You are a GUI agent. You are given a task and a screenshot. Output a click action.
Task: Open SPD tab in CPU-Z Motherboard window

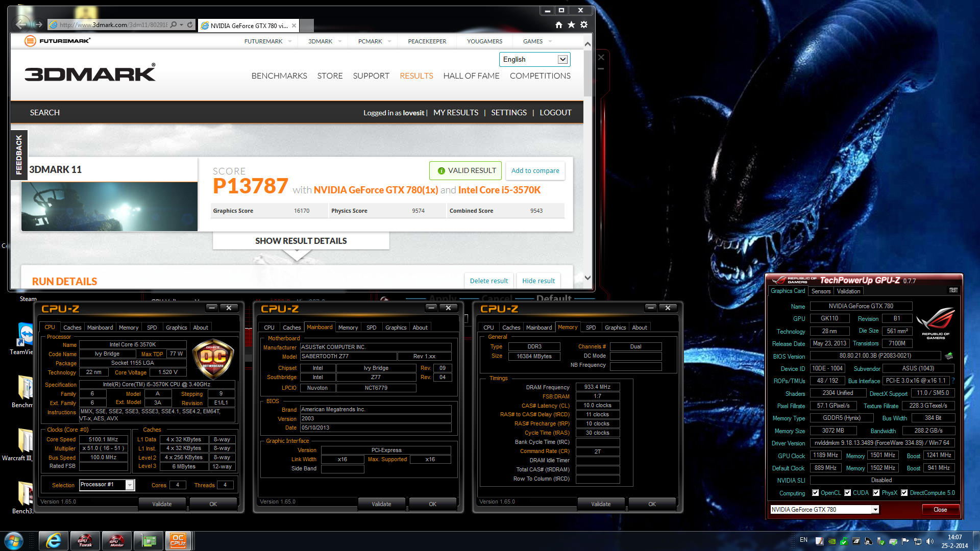(x=371, y=328)
